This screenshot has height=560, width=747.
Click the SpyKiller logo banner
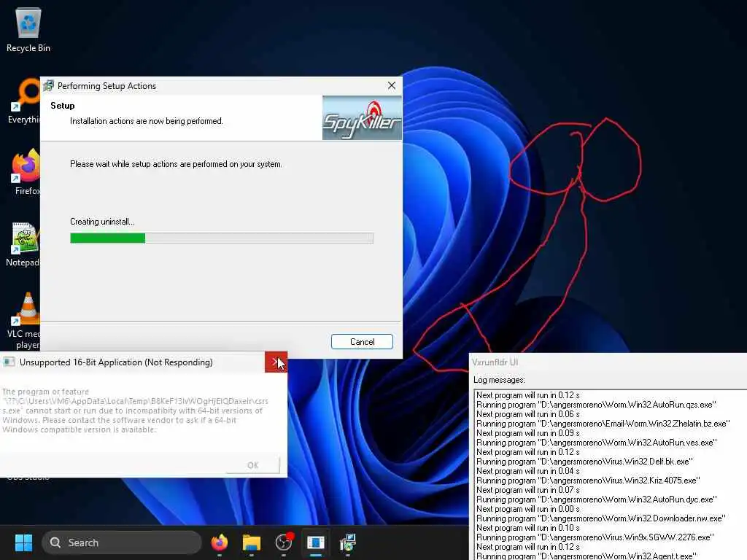coord(362,117)
